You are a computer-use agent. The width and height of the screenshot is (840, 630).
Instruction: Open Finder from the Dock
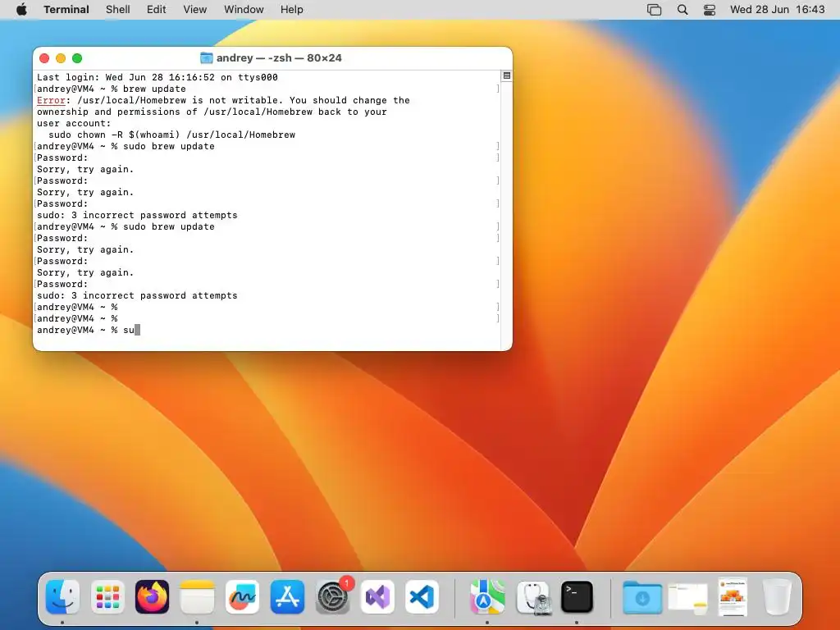coord(62,596)
